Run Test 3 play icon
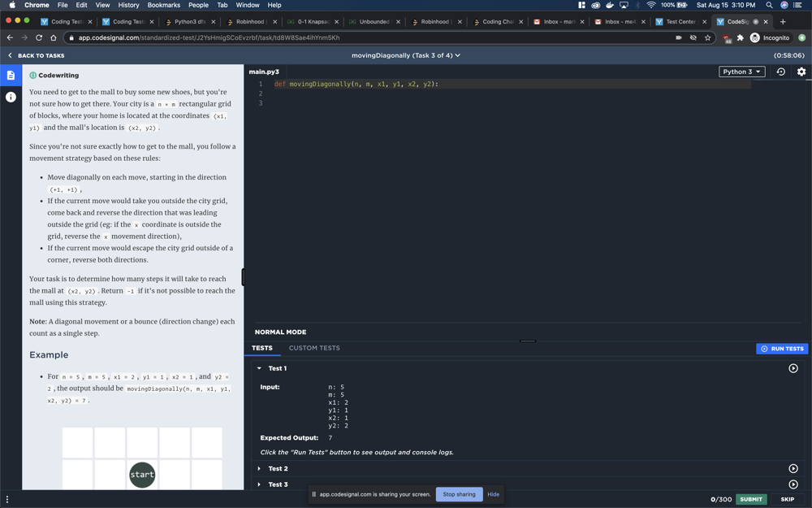812x508 pixels. (793, 484)
